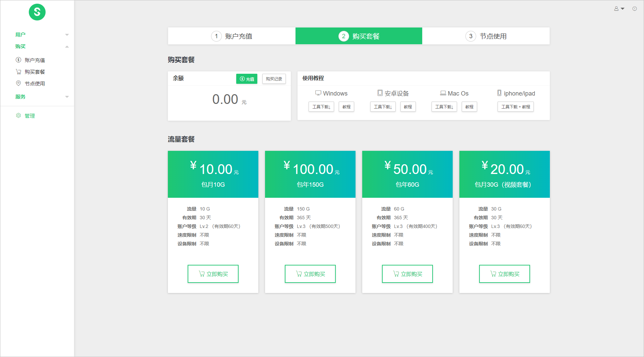Image resolution: width=644 pixels, height=357 pixels.
Task: Select the 账户充值 dollar icon in sidebar
Action: tap(18, 60)
